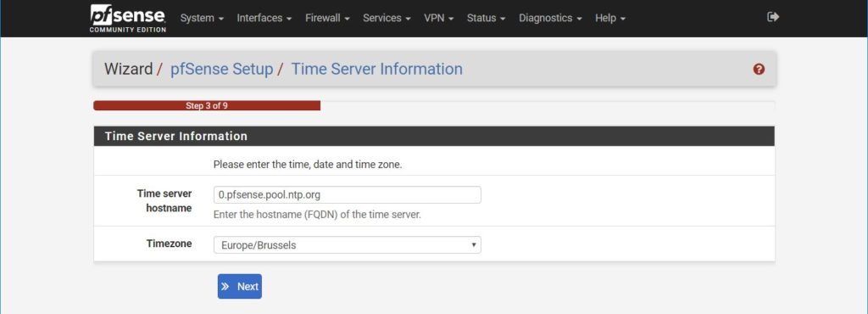Open the VPN menu
868x314 pixels.
(439, 19)
